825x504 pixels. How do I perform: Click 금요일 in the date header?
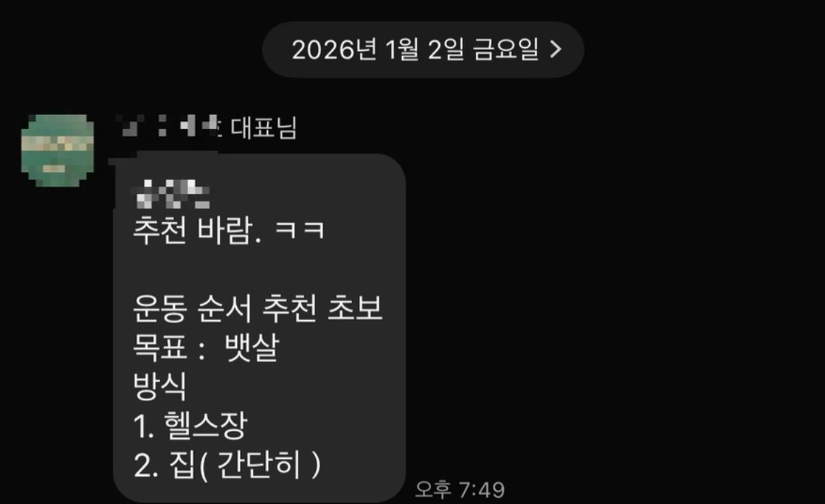(506, 49)
